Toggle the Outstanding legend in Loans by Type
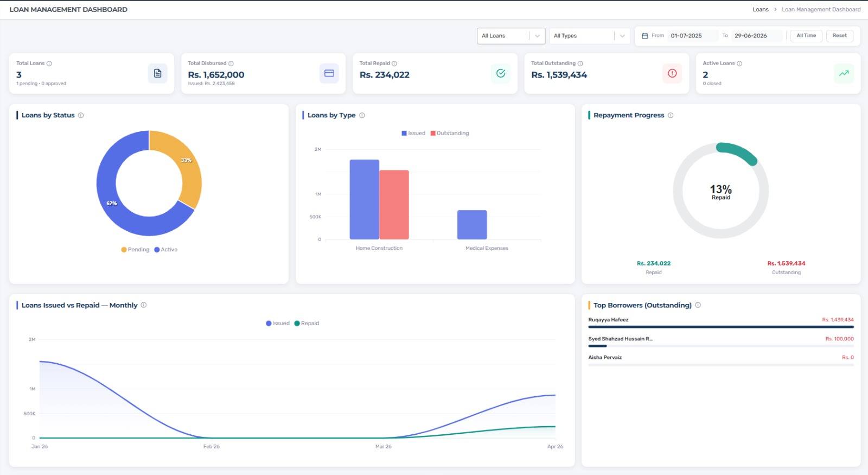 click(450, 133)
